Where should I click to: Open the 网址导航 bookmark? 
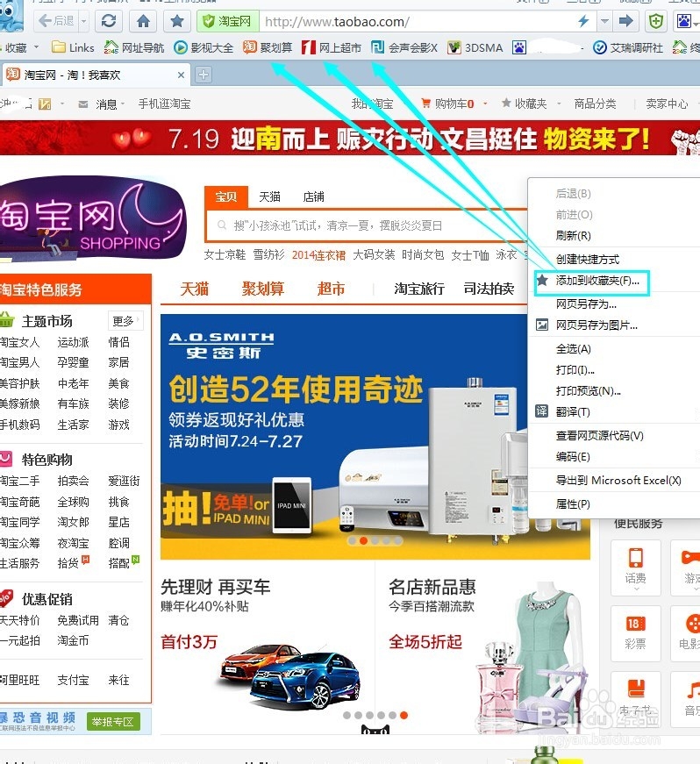click(134, 47)
